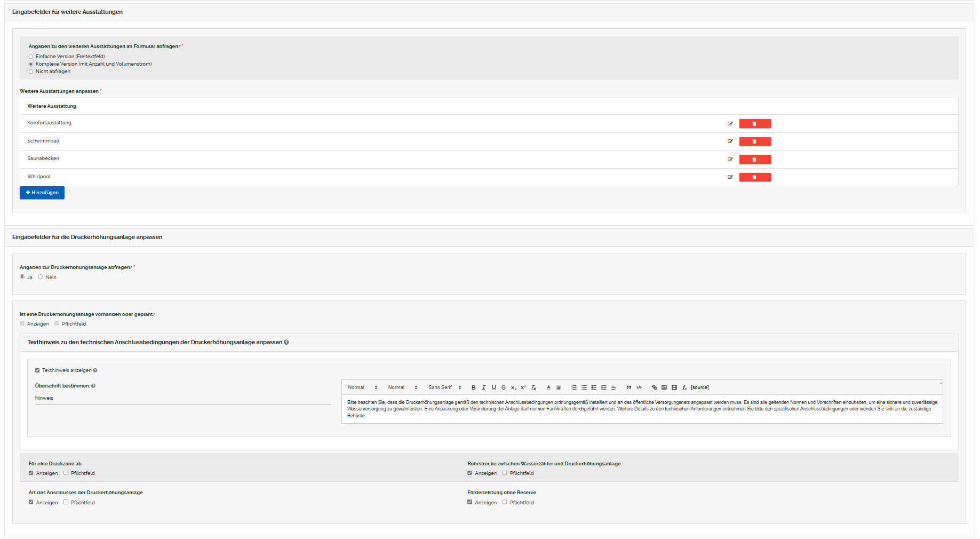Click the blockquote icon in toolbar
The height and width of the screenshot is (539, 980).
click(628, 387)
